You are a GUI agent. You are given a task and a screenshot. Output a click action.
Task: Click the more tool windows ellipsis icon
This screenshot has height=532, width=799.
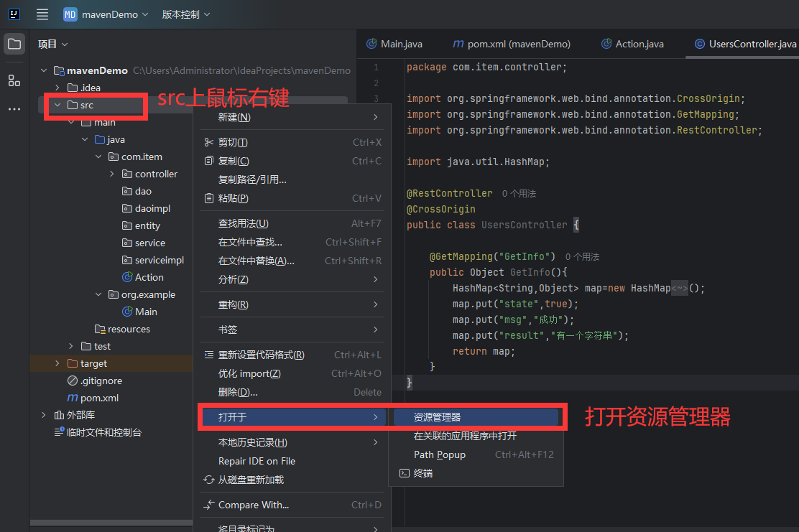(14, 108)
